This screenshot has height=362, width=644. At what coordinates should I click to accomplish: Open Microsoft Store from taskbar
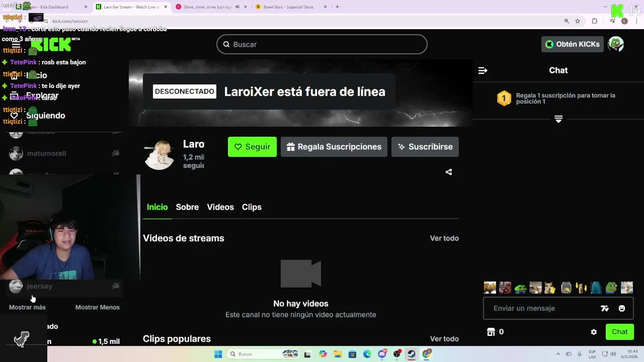(x=352, y=354)
